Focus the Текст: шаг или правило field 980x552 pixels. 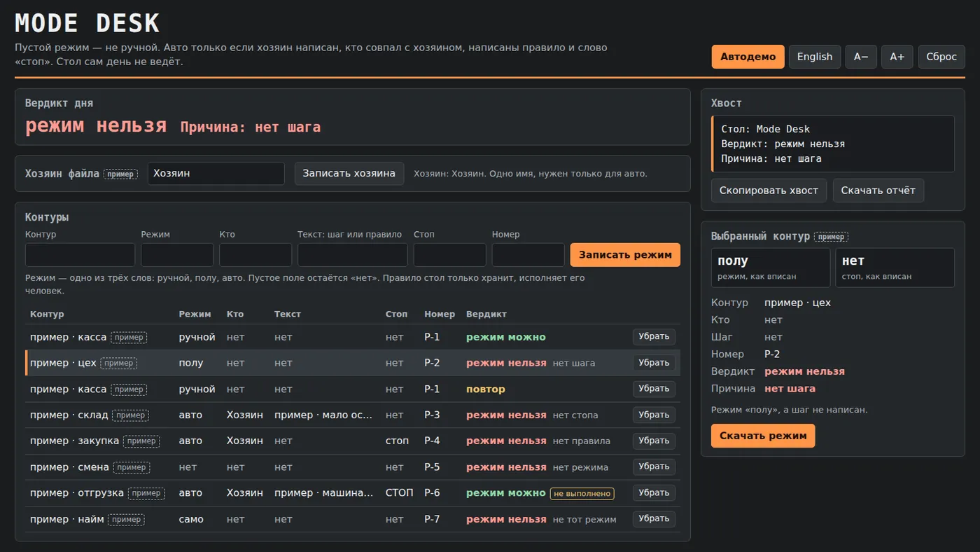click(x=353, y=255)
